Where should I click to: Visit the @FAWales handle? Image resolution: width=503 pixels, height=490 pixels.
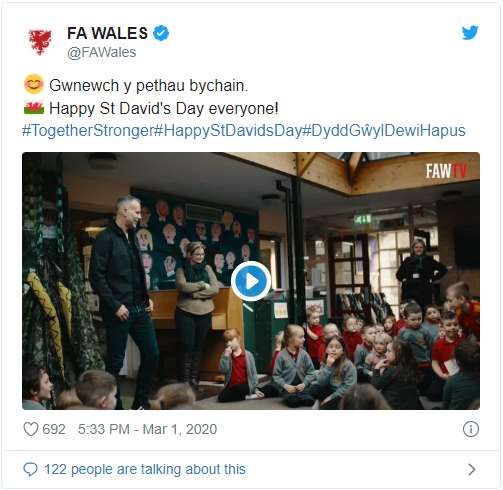tap(102, 52)
